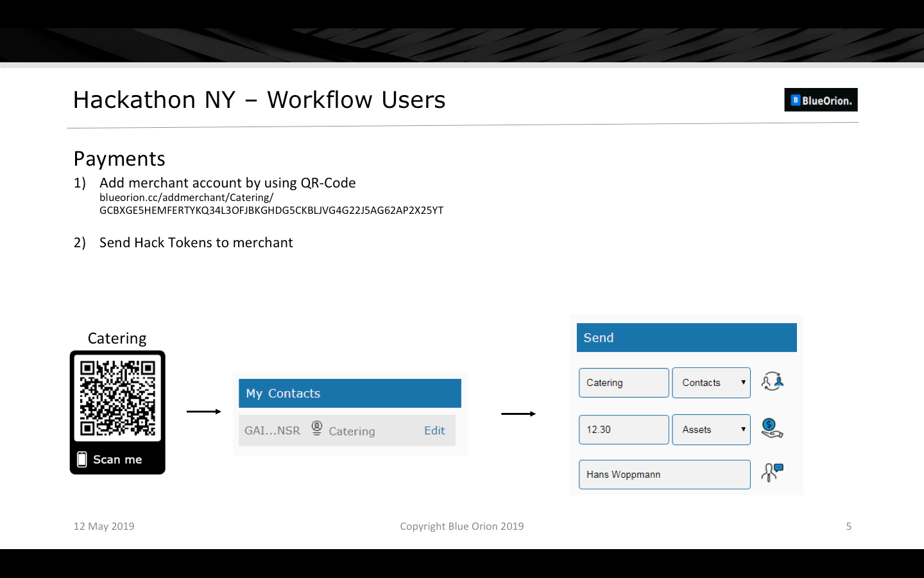Click the phone icon next to Scan me
Screen dimensions: 924x578
pyautogui.click(x=82, y=459)
